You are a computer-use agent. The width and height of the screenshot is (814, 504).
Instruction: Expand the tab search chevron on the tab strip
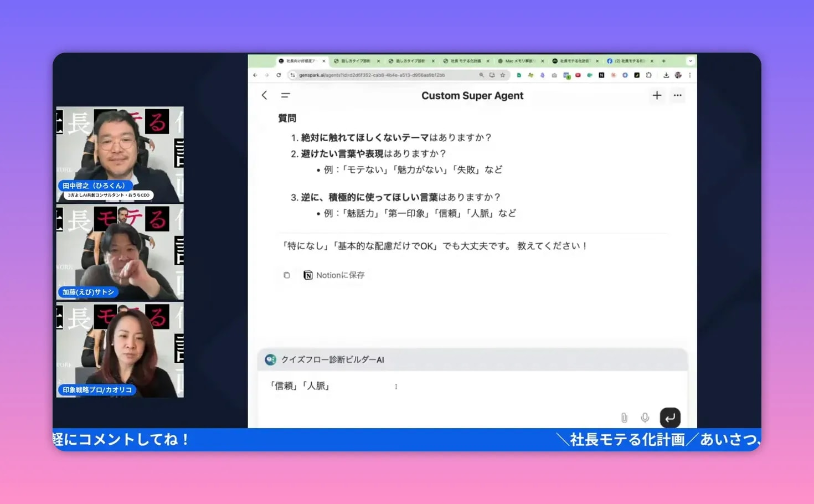(x=689, y=61)
